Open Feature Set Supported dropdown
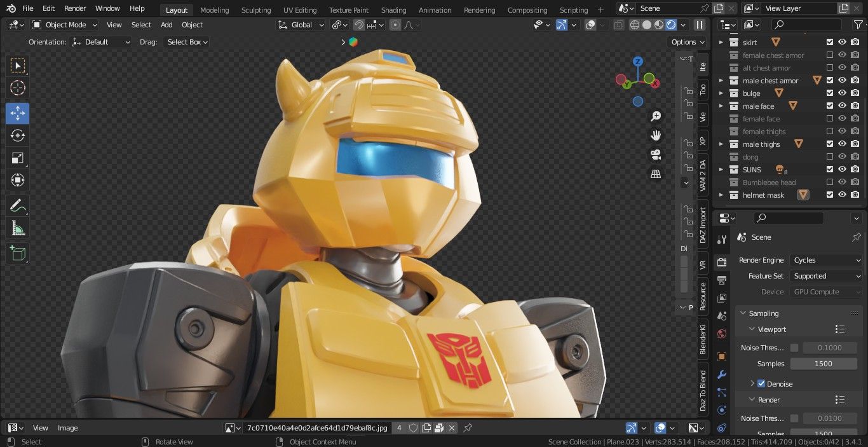Screen dimensions: 868x447 (x=826, y=276)
